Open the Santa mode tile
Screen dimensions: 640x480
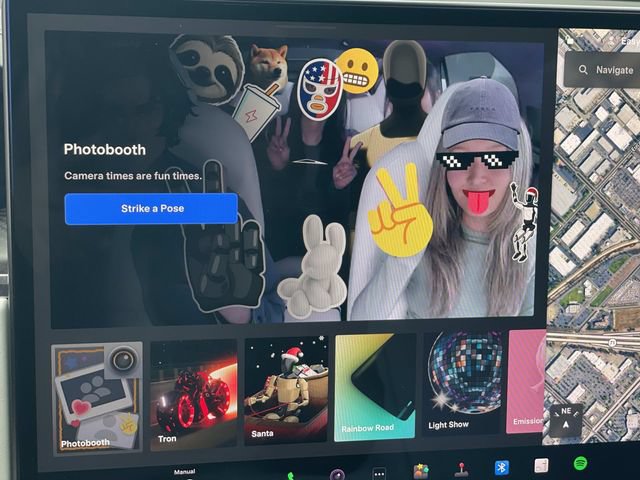click(286, 390)
